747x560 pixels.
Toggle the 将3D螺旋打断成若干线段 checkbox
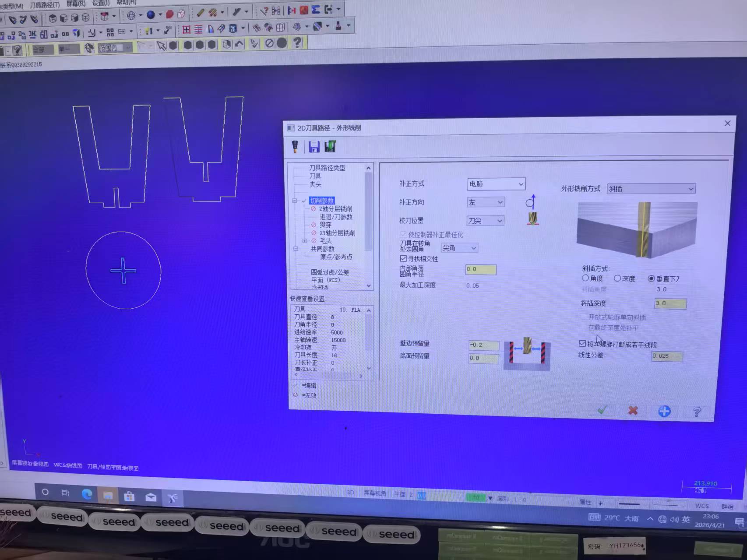click(x=582, y=344)
